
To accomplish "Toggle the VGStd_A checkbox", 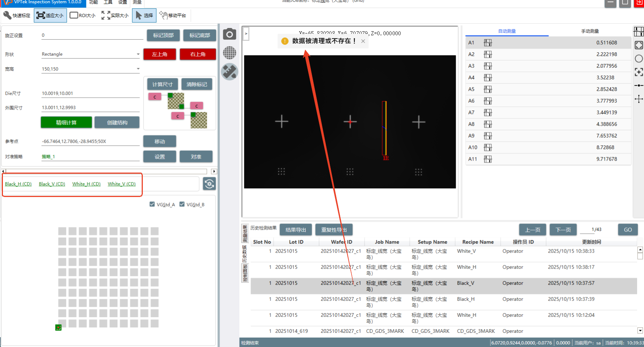I will [152, 204].
